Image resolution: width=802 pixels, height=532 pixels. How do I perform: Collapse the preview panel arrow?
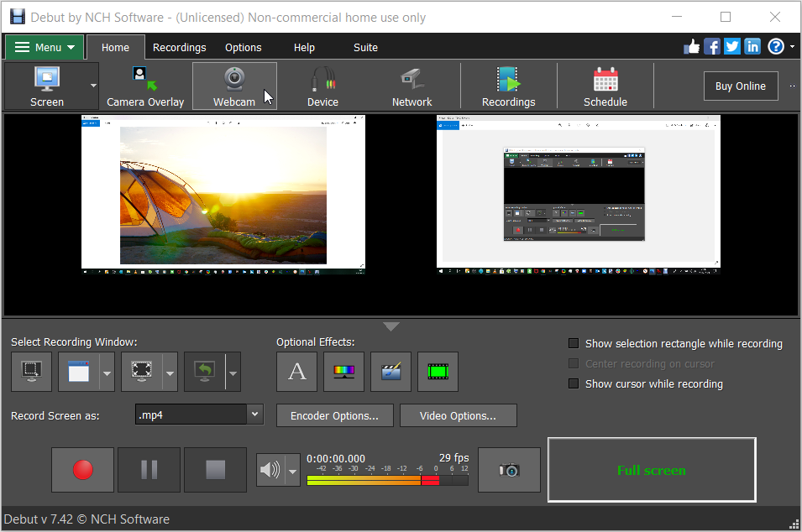tap(391, 326)
